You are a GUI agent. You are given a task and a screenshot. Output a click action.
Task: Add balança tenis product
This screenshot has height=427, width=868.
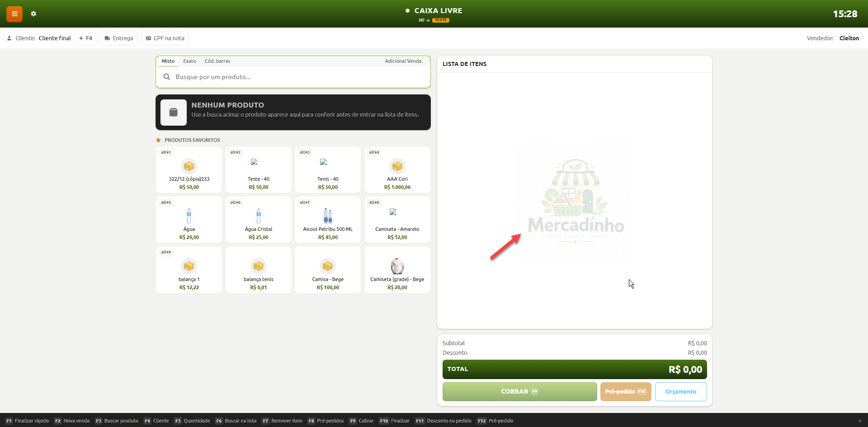[x=259, y=270]
